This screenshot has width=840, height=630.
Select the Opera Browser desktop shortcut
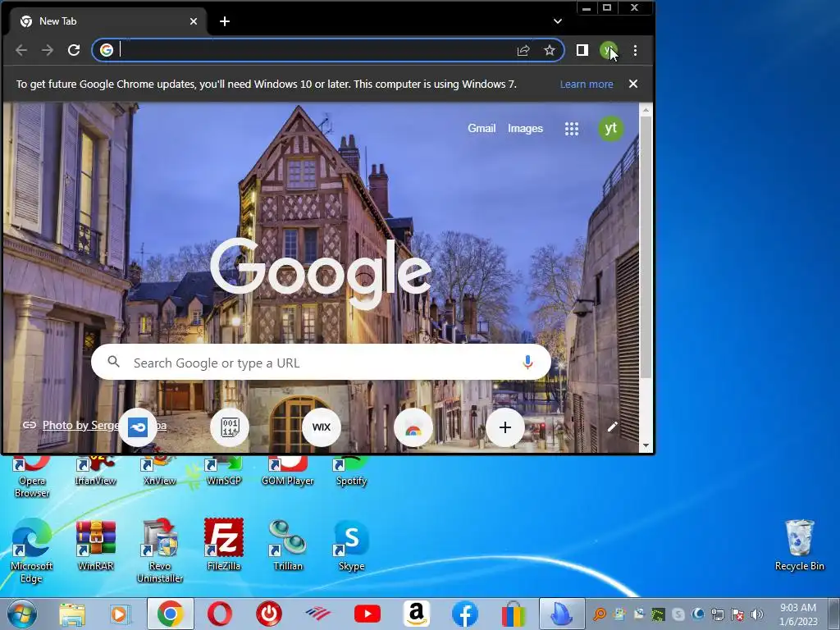pyautogui.click(x=32, y=477)
